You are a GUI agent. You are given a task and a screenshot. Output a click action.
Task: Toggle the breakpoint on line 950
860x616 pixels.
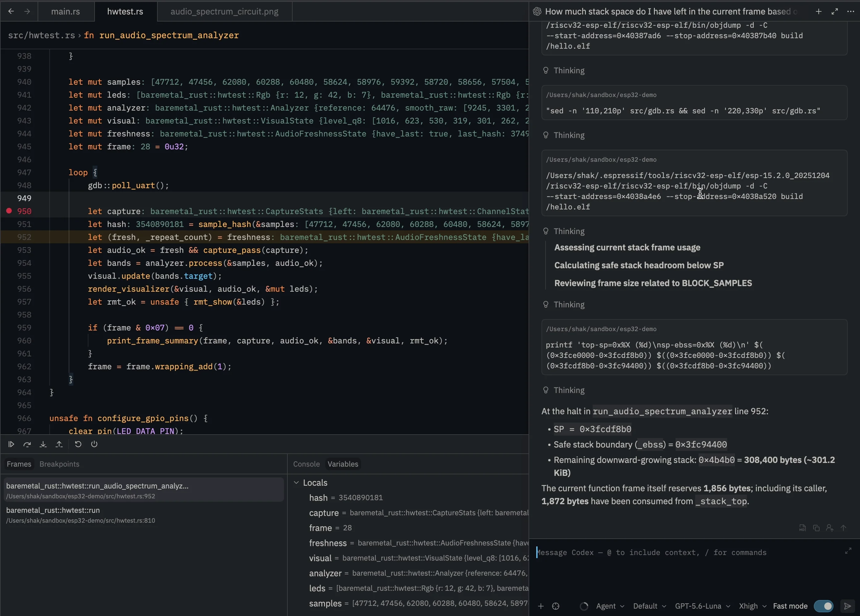point(9,211)
